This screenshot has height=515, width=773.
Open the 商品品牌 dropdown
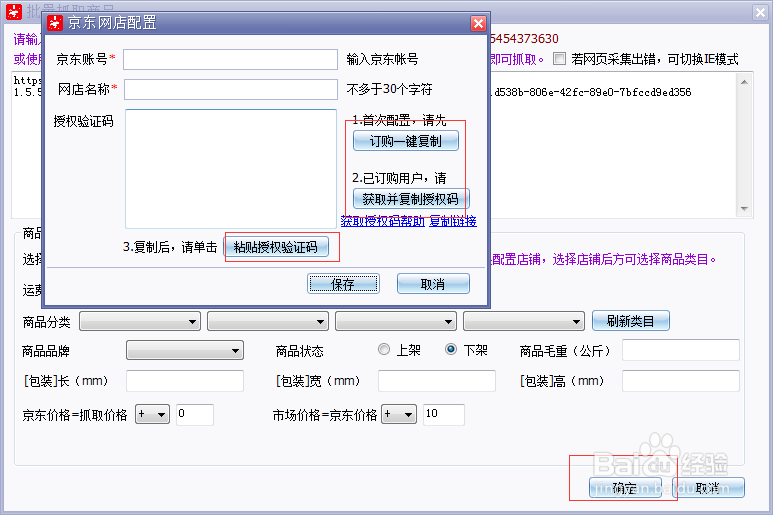point(185,350)
